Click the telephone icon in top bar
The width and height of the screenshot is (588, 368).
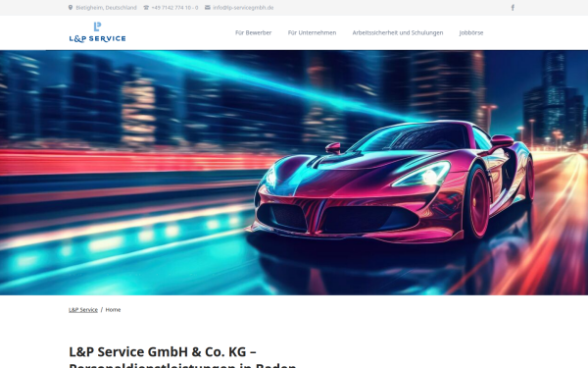[x=146, y=8]
